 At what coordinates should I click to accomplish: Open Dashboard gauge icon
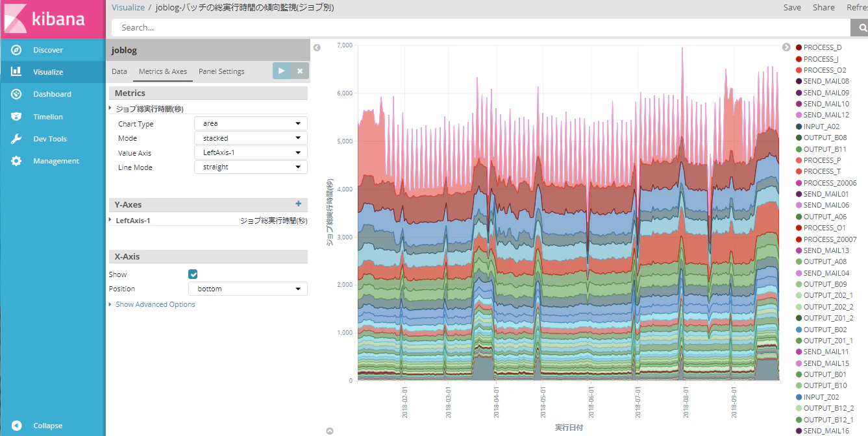[17, 94]
